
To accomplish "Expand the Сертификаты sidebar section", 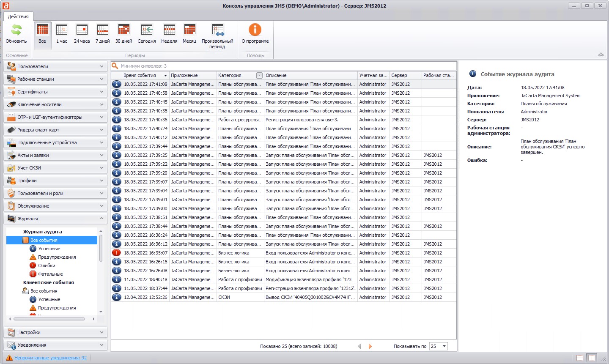I will pos(55,92).
